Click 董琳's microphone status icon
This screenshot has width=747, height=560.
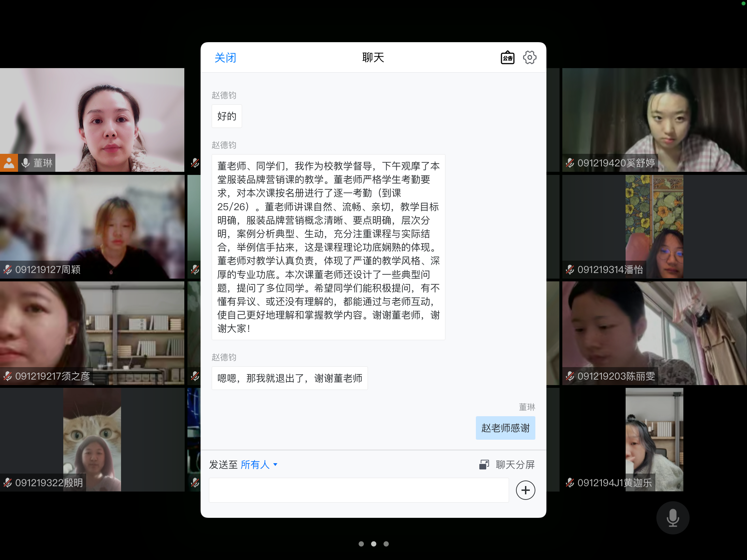26,163
